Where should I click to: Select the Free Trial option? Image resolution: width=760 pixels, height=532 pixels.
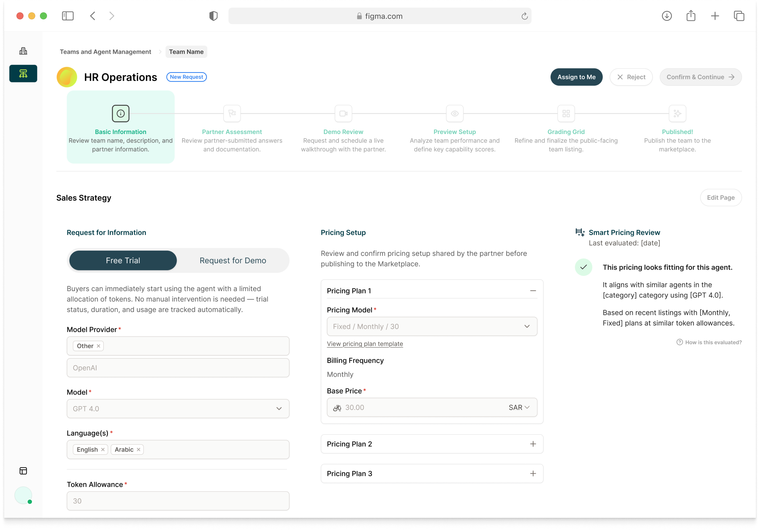click(123, 261)
